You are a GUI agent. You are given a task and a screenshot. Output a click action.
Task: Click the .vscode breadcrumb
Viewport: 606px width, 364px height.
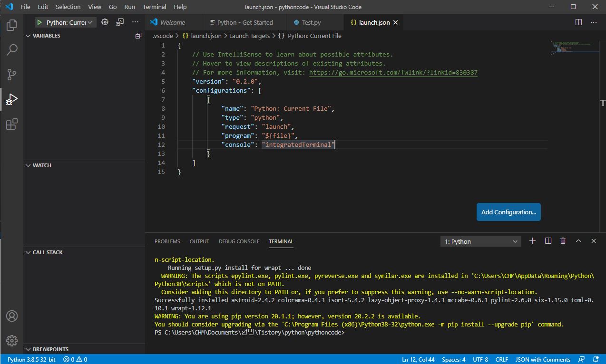coord(163,36)
